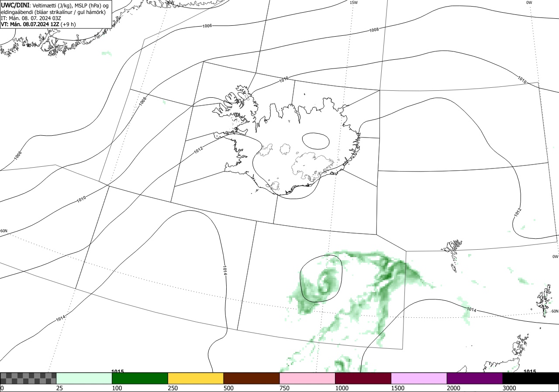
Task: Click the dark green 100–250 legend swatch
Action: click(x=140, y=378)
